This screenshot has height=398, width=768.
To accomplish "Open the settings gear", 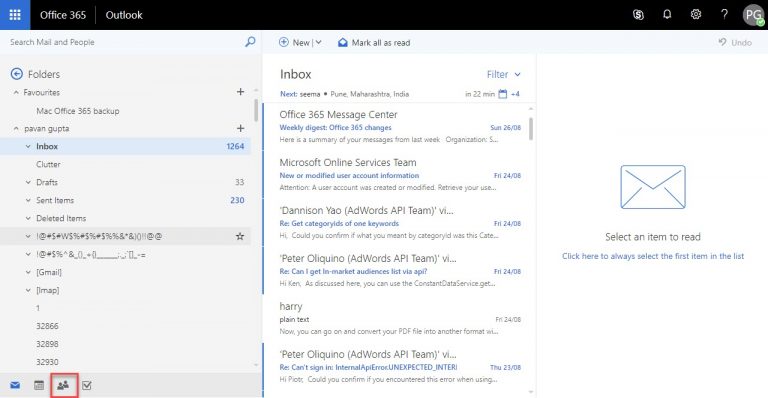I will pos(696,15).
